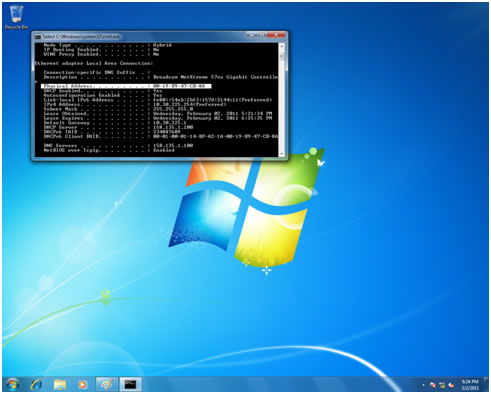Open Windows Explorer folder icon on taskbar

(x=60, y=384)
